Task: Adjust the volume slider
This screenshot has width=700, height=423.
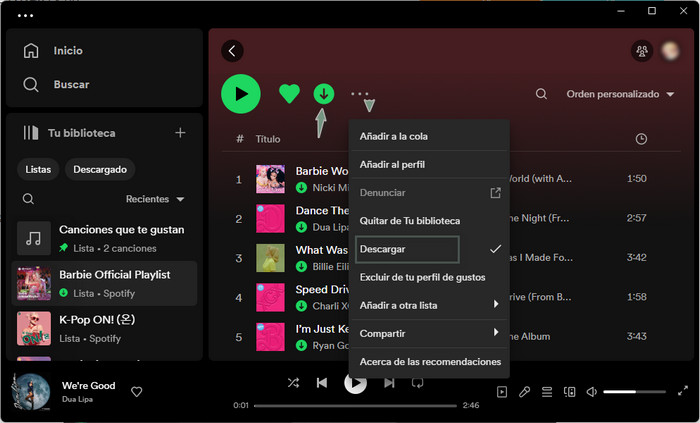Action: (634, 392)
